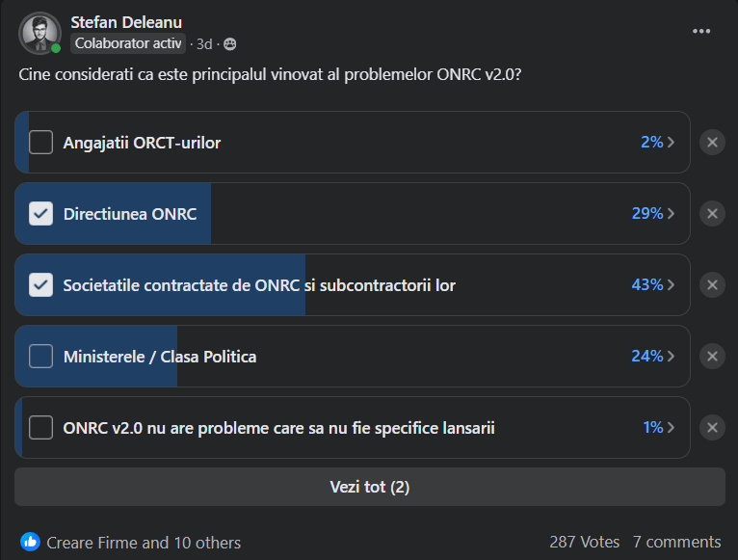The height and width of the screenshot is (560, 738).
Task: Expand voters for the 43% option
Action: click(652, 285)
